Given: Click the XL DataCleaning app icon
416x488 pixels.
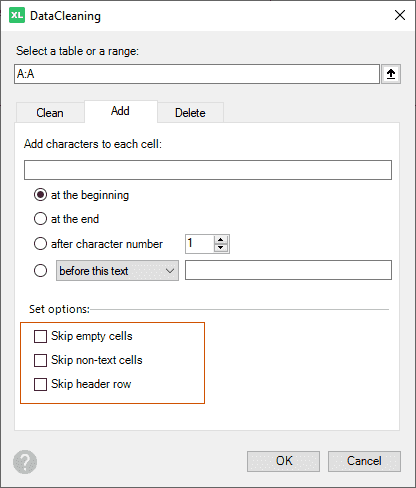Looking at the screenshot, I should point(17,15).
